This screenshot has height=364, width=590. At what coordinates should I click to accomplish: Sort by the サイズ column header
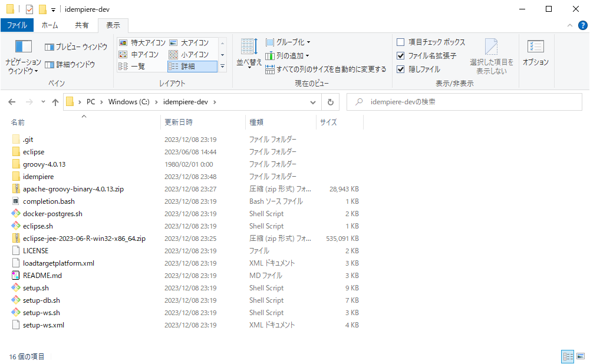[x=340, y=122]
